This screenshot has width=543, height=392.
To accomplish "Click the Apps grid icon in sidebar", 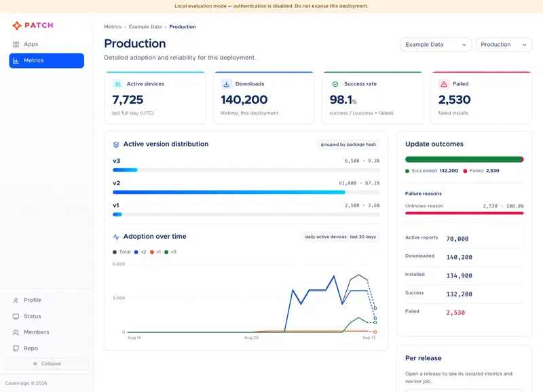I will [x=16, y=44].
